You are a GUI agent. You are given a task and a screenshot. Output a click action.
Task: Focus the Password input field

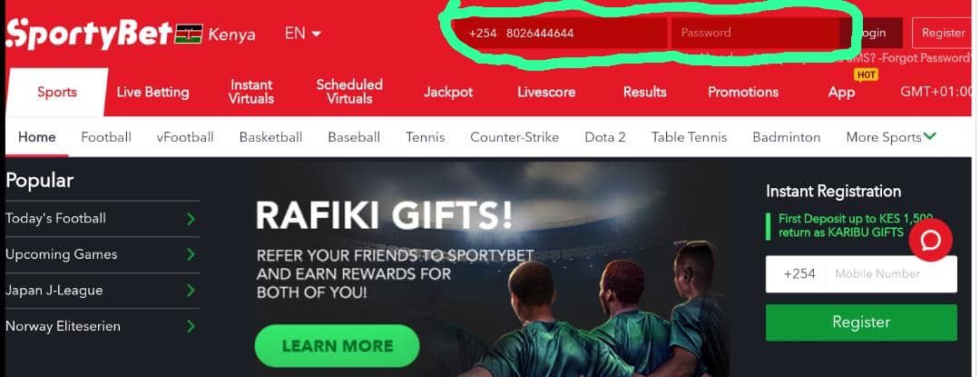click(755, 33)
